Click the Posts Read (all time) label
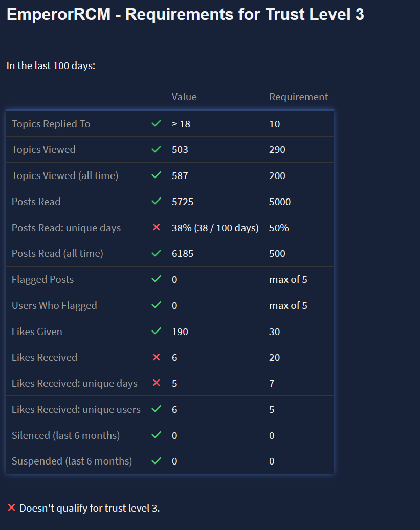 click(57, 253)
